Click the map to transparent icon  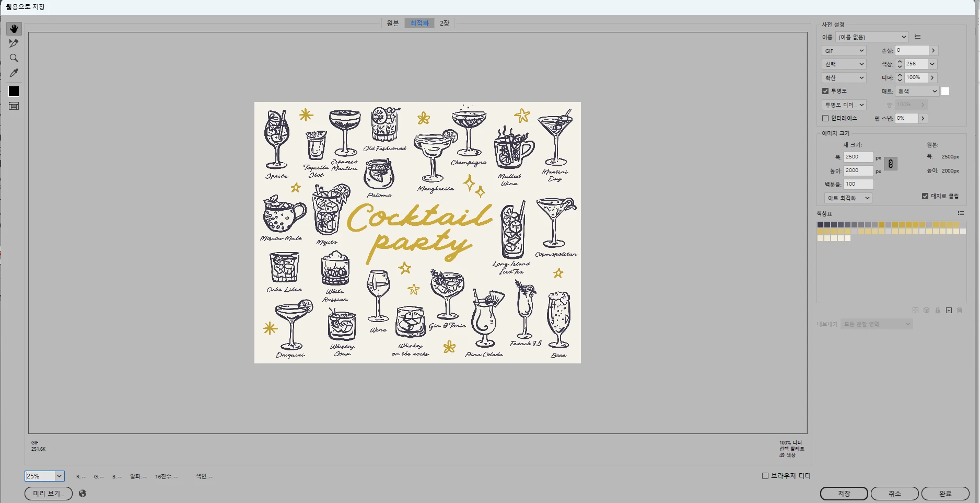click(915, 311)
